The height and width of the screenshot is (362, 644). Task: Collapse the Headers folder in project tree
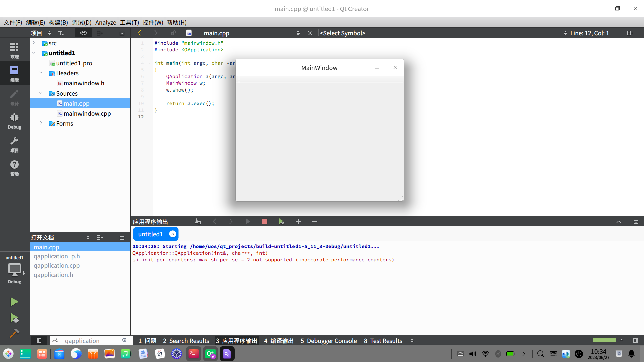tap(41, 73)
